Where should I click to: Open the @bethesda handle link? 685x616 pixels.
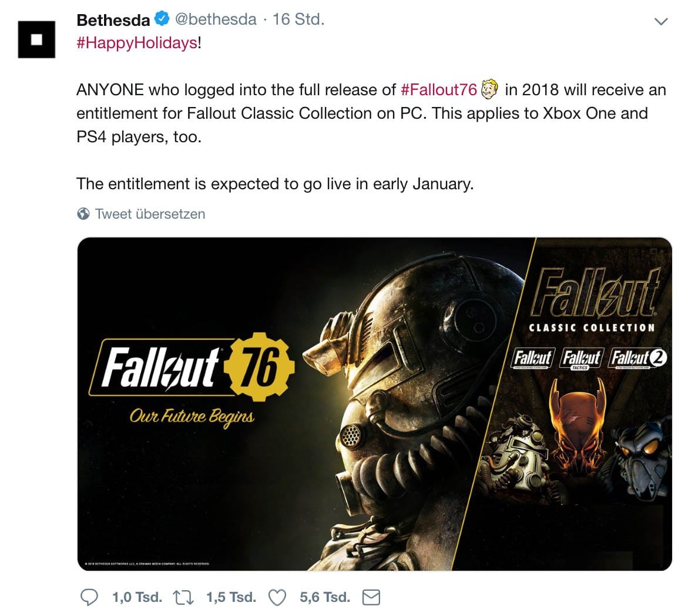pyautogui.click(x=216, y=19)
